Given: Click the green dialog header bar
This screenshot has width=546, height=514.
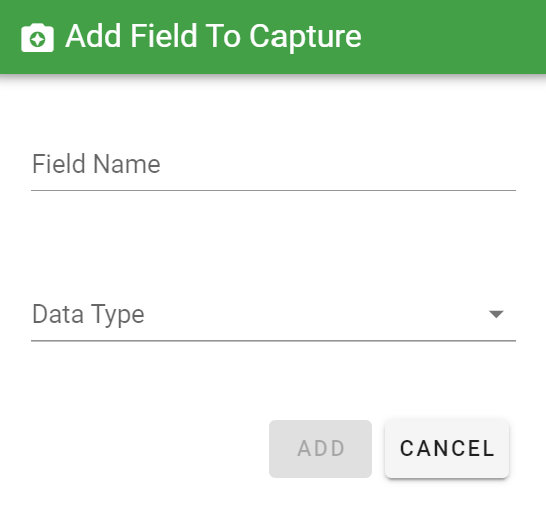Looking at the screenshot, I should (273, 37).
